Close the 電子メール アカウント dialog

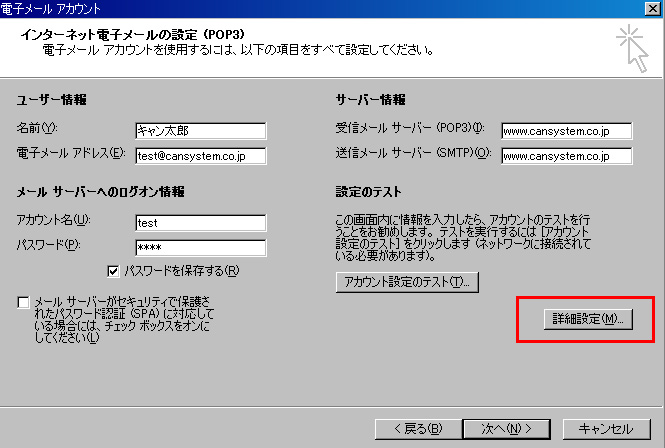pyautogui.click(x=653, y=9)
